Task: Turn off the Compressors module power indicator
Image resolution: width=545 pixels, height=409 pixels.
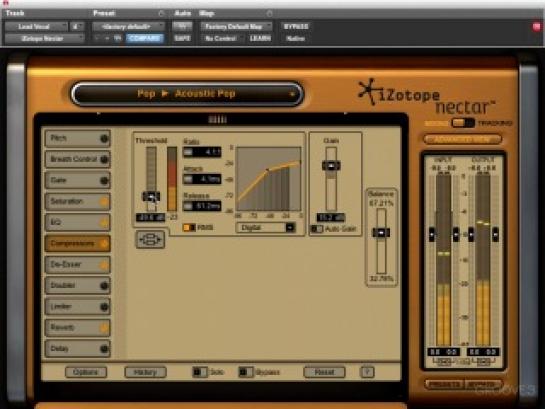Action: tap(104, 244)
